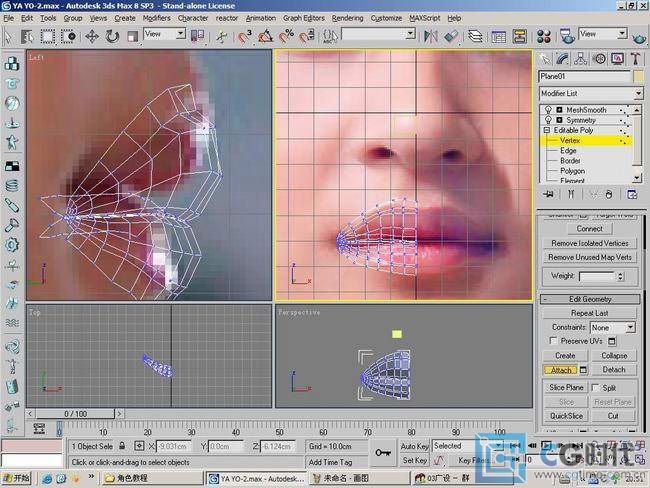Select the Select and Uniform Scale tool

(132, 36)
